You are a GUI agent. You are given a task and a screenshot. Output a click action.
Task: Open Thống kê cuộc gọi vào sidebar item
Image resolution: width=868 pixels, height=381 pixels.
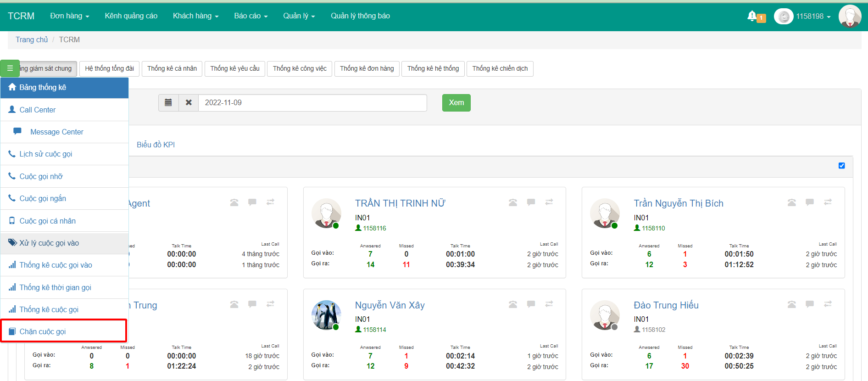click(x=65, y=265)
